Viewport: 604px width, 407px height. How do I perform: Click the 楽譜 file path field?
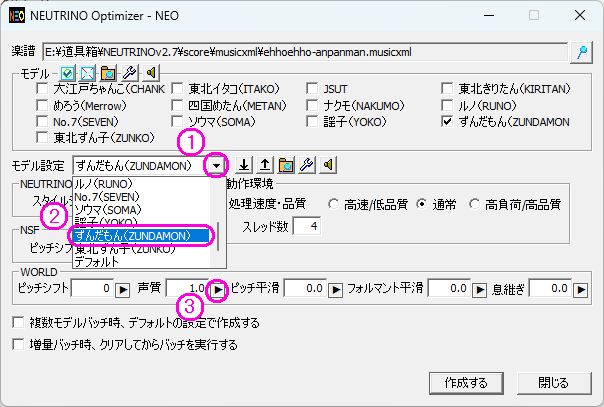pos(305,52)
